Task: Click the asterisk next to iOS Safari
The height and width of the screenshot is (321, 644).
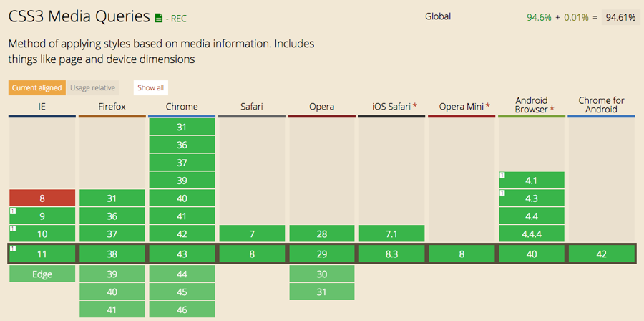Action: point(415,107)
